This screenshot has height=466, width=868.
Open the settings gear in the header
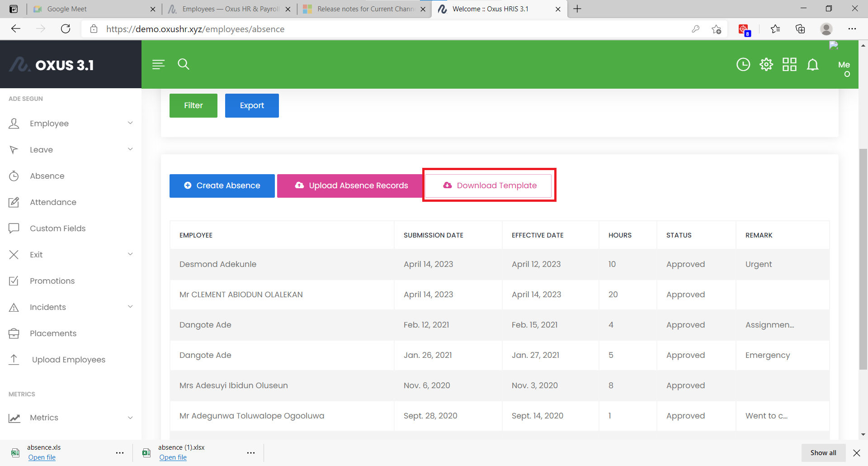click(766, 65)
